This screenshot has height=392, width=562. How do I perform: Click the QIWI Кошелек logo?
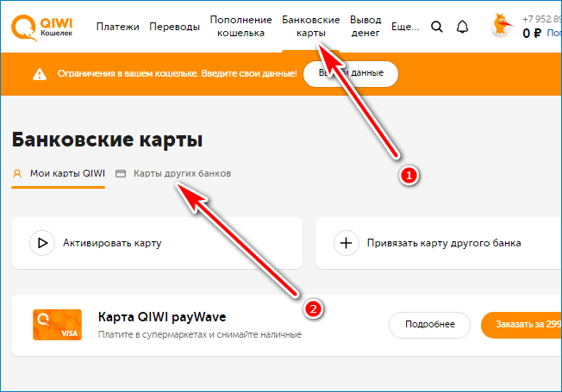42,28
